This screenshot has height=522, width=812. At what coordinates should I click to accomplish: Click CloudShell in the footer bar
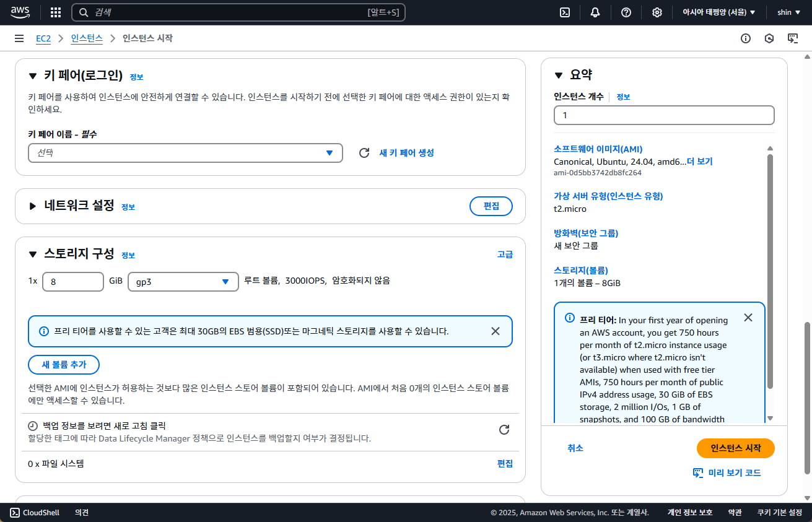[35, 513]
